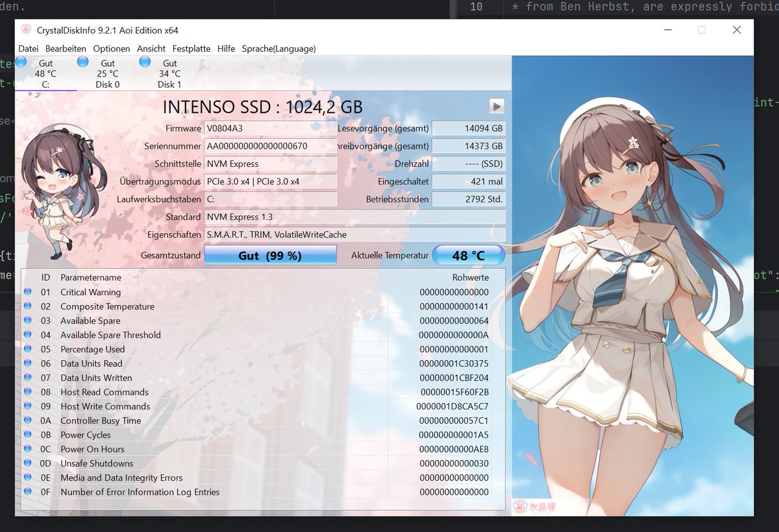Viewport: 779px width, 532px height.
Task: Click the Standard field NVM Express 1.3
Action: click(x=354, y=217)
